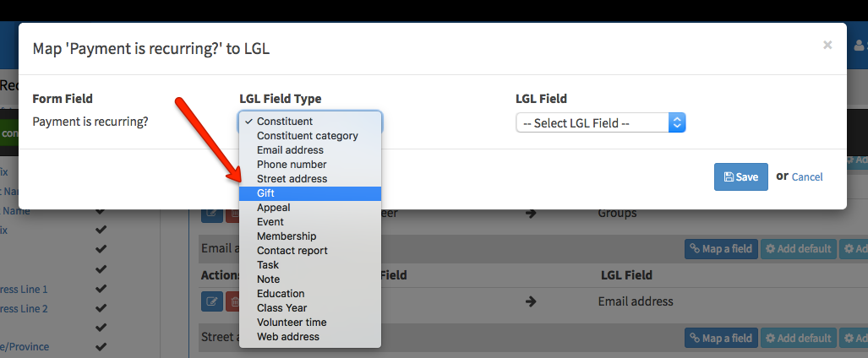This screenshot has width=868, height=358.
Task: Click Add default in Street address section
Action: point(798,338)
